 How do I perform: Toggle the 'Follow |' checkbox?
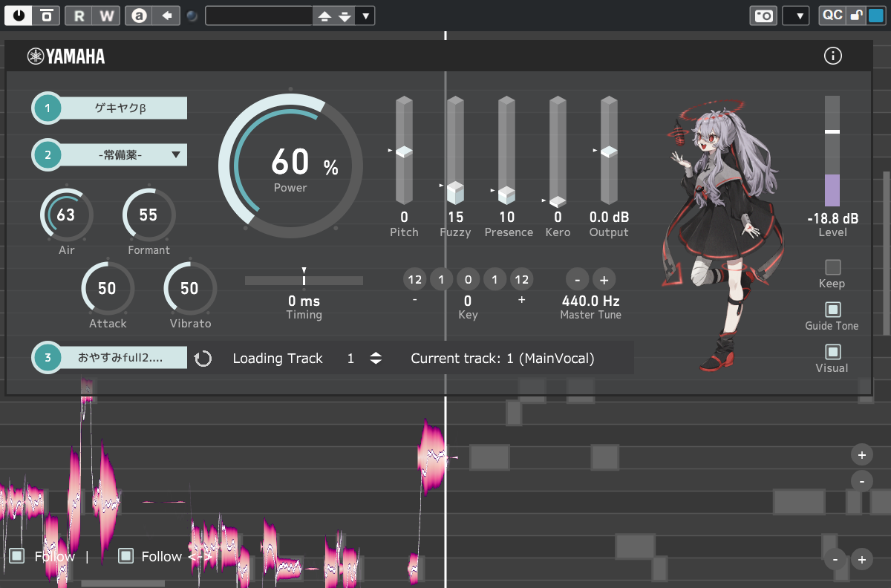coord(18,556)
